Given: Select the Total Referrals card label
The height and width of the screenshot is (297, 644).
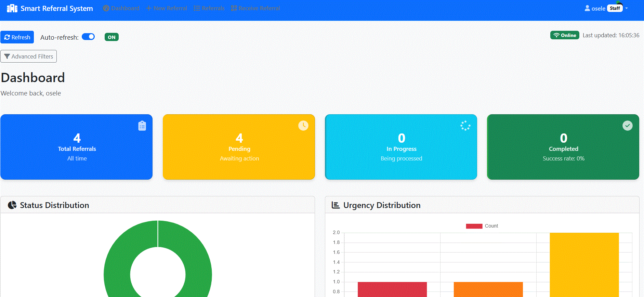Looking at the screenshot, I should pos(77,149).
